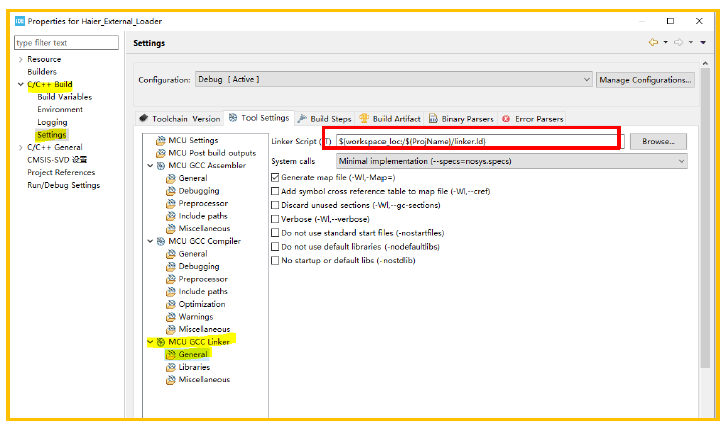Select Logging in the tree

click(x=52, y=122)
